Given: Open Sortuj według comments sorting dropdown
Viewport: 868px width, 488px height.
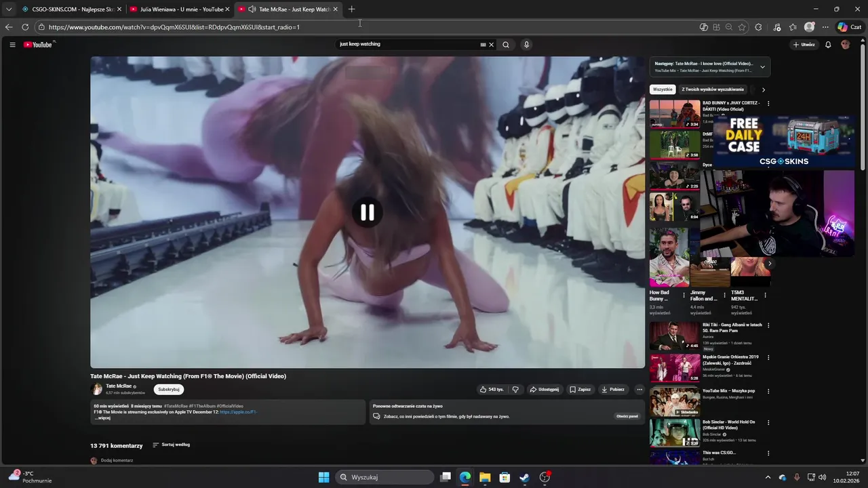Looking at the screenshot, I should 171,445.
